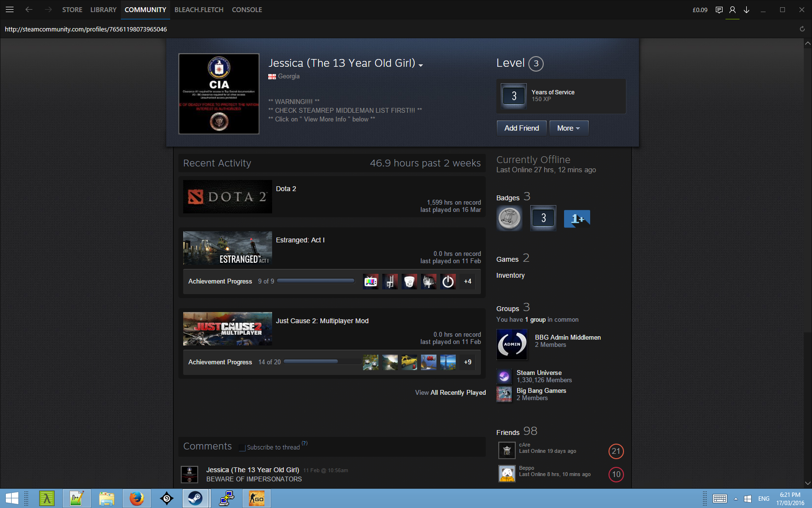Open the Steam hamburger menu icon
Screen dimensions: 812x508
(10, 10)
